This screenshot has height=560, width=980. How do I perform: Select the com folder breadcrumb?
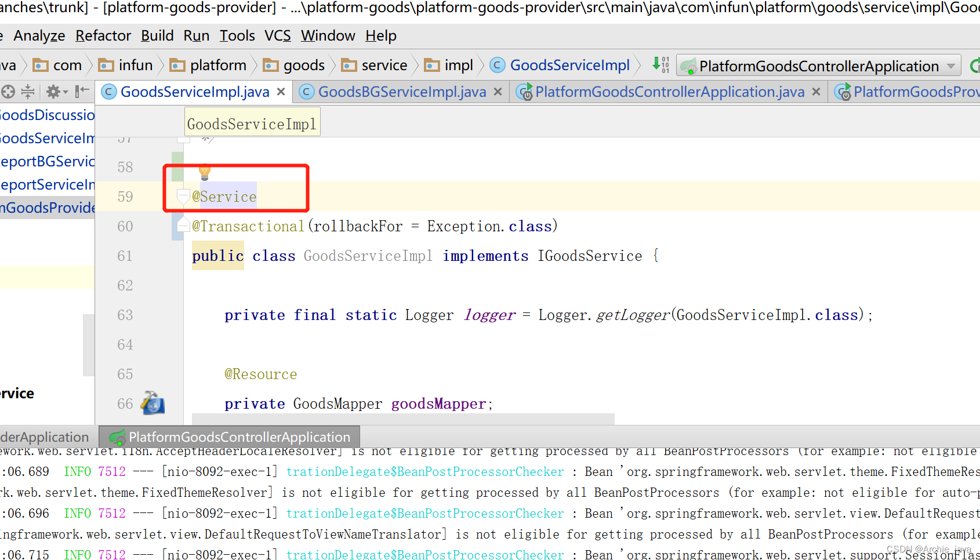tap(57, 66)
